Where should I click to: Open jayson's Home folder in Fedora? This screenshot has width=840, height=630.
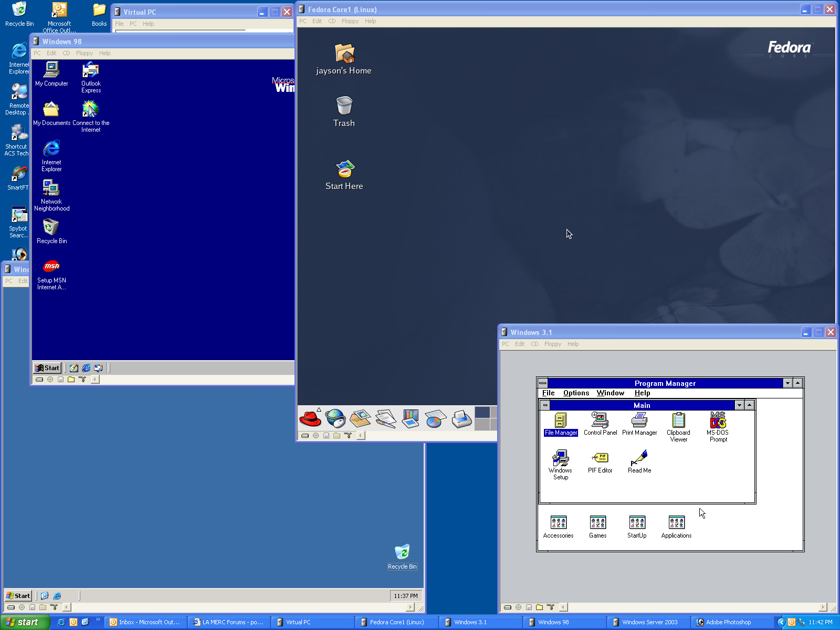(x=344, y=59)
